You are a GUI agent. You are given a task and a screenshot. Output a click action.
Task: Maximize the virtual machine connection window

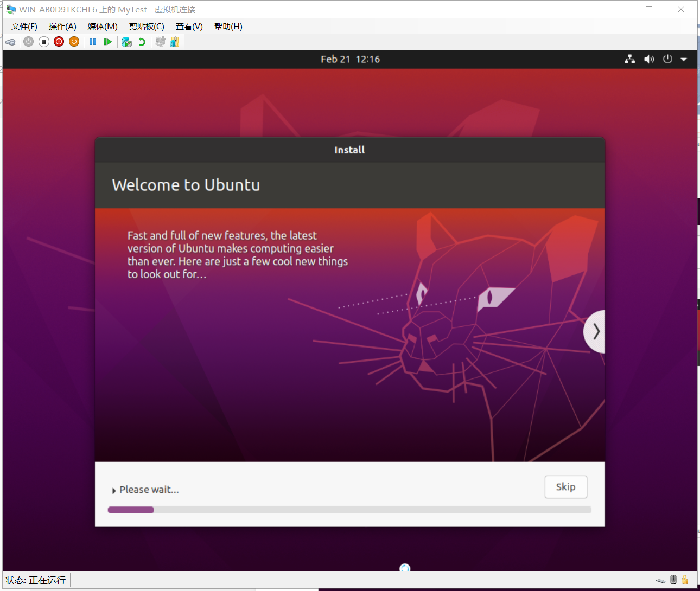point(649,9)
